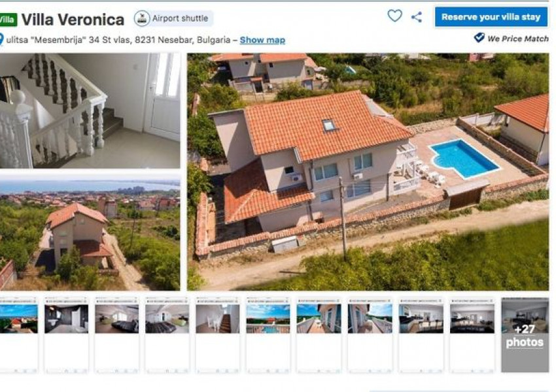Open the Show map link
Screen dimensions: 556x392
coord(262,40)
